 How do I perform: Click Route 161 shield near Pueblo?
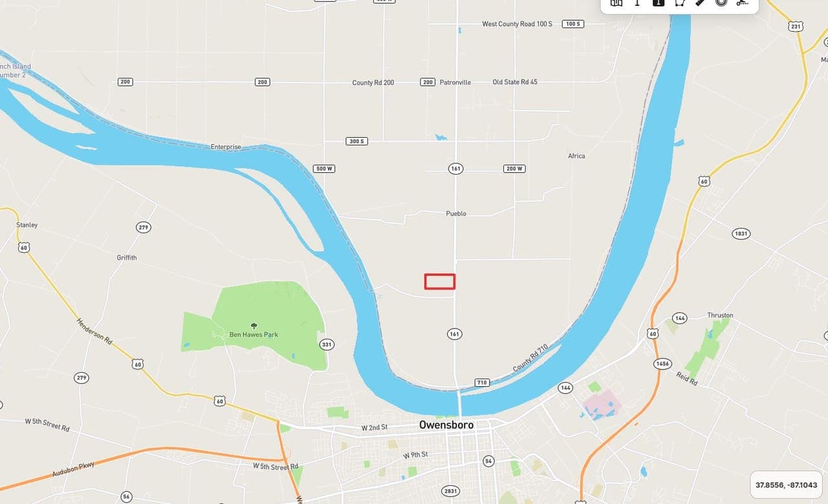tap(455, 168)
